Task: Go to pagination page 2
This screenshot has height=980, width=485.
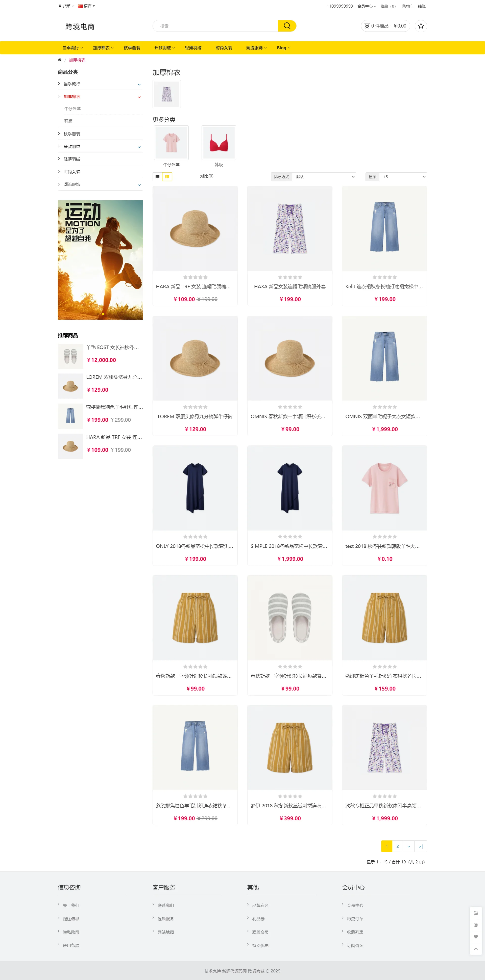Action: [397, 846]
